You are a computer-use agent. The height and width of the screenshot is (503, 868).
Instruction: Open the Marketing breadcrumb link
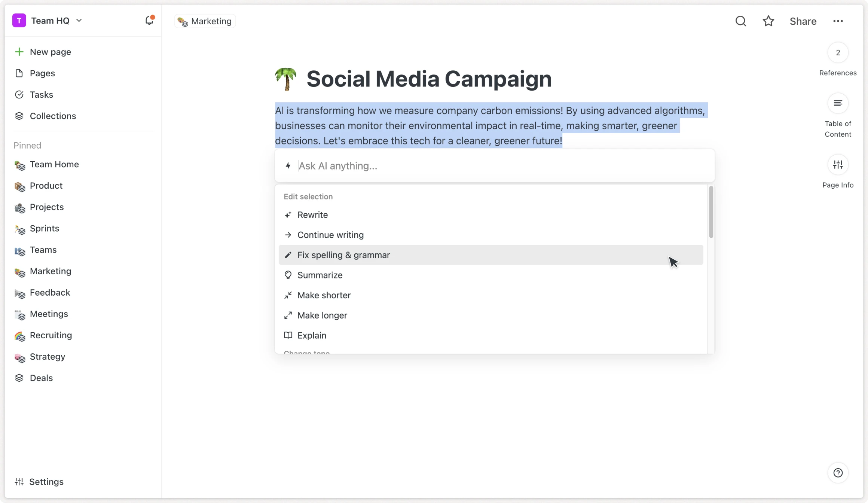[205, 21]
